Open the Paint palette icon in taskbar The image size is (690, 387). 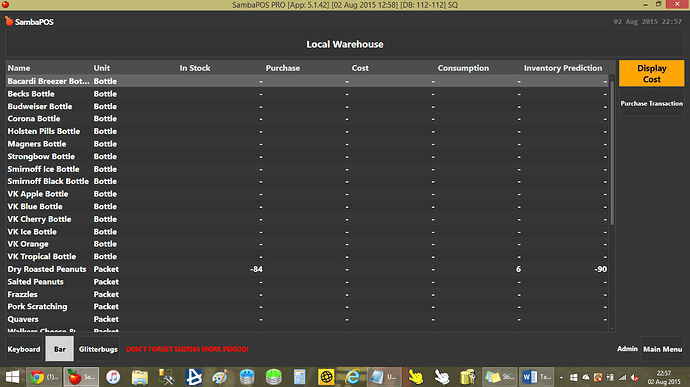tap(220, 377)
